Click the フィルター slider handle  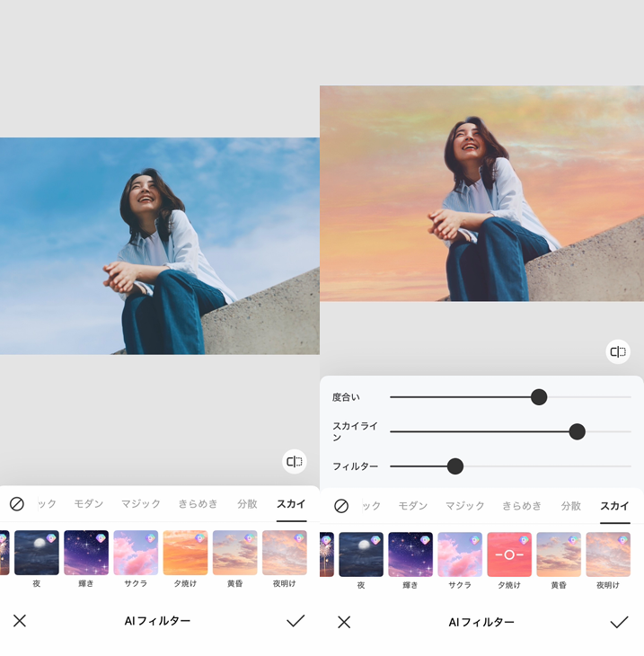(x=455, y=466)
